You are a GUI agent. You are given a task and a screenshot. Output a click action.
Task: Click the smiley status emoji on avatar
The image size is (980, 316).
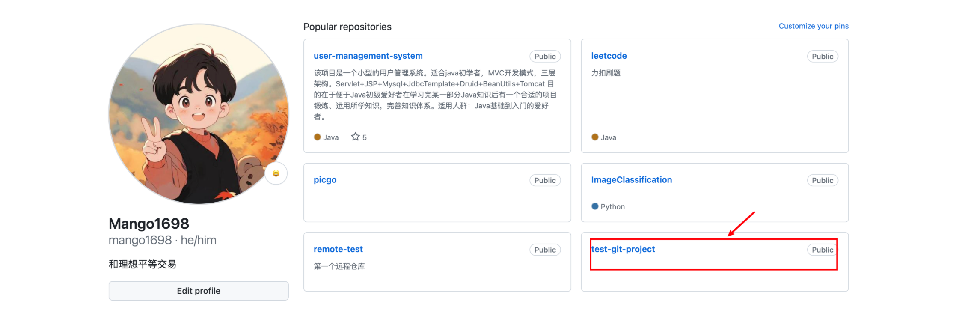click(x=276, y=173)
